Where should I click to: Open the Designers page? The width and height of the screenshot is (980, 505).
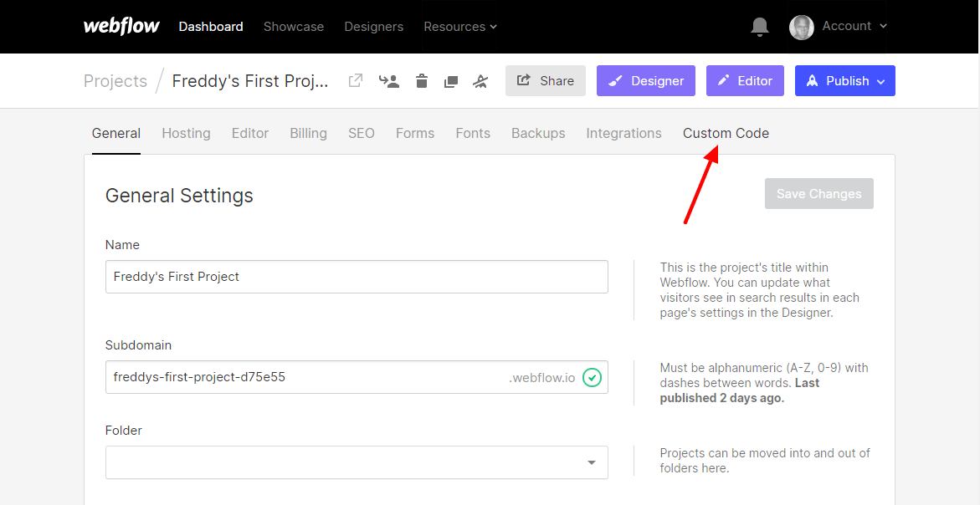point(374,27)
